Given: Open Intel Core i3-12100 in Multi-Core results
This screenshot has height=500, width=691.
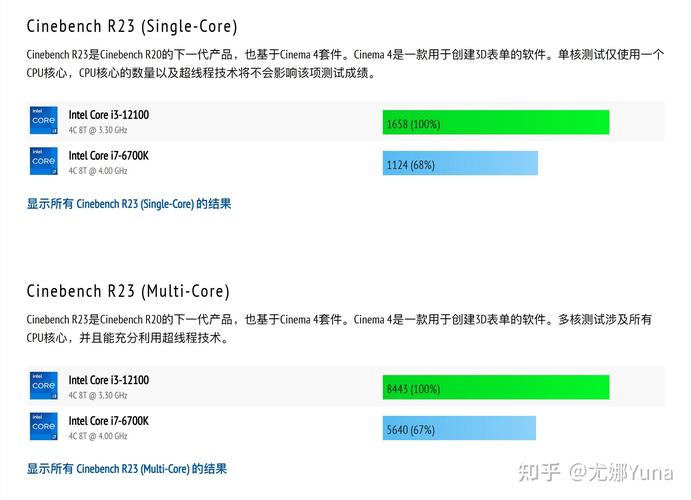Looking at the screenshot, I should [108, 380].
